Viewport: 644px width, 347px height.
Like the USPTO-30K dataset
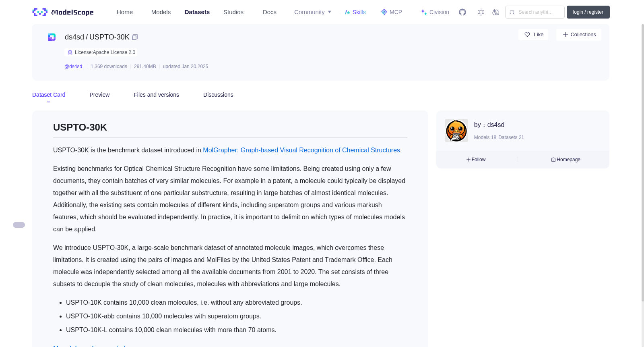tap(533, 35)
